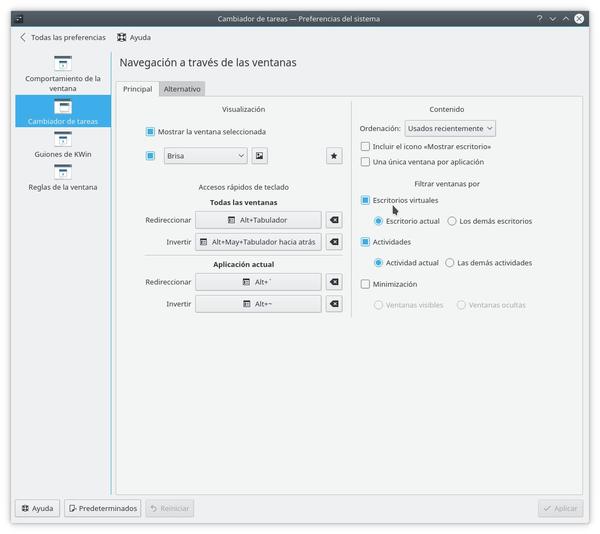Click the Alt+Tabulador shortcut field
Image resolution: width=600 pixels, height=534 pixels.
(258, 220)
